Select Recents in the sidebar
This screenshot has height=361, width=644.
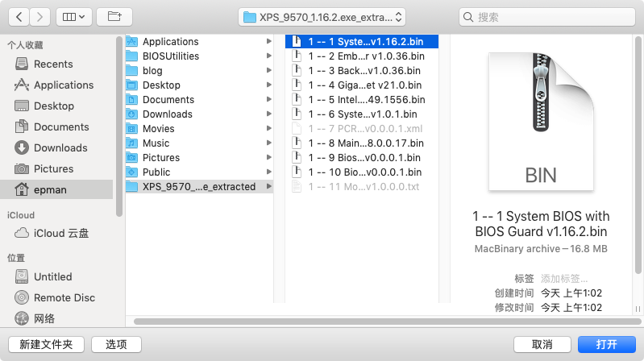[53, 64]
